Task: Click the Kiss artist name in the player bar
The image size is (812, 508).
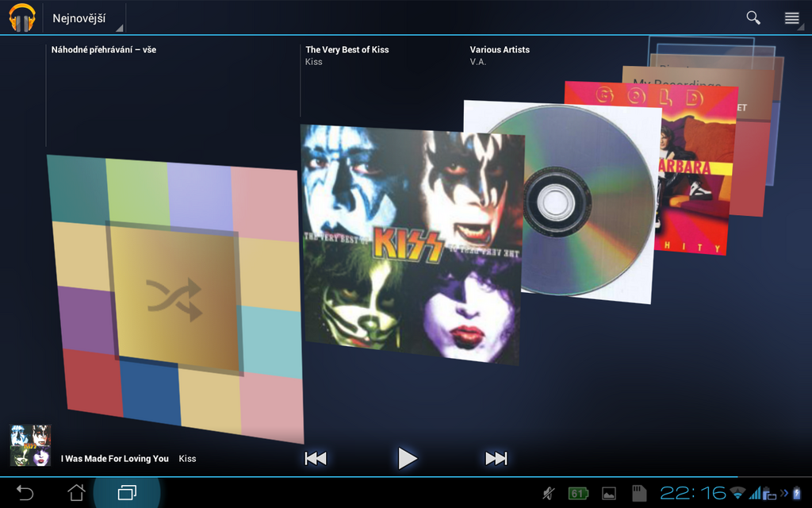Action: pyautogui.click(x=187, y=459)
